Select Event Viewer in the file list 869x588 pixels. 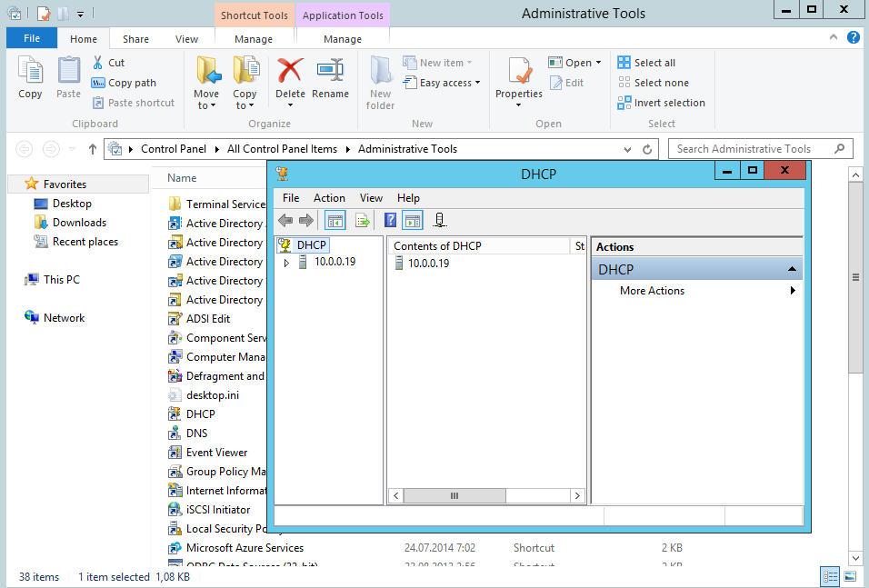[x=208, y=453]
